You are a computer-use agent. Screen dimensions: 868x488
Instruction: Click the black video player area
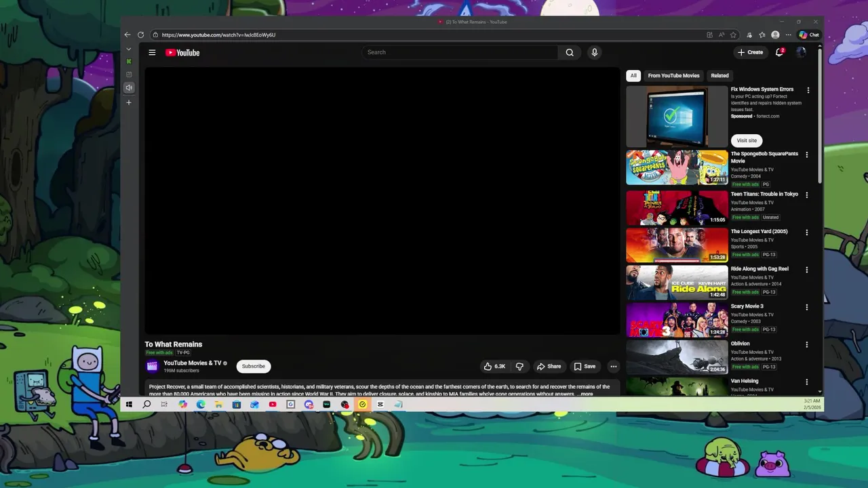click(x=382, y=201)
